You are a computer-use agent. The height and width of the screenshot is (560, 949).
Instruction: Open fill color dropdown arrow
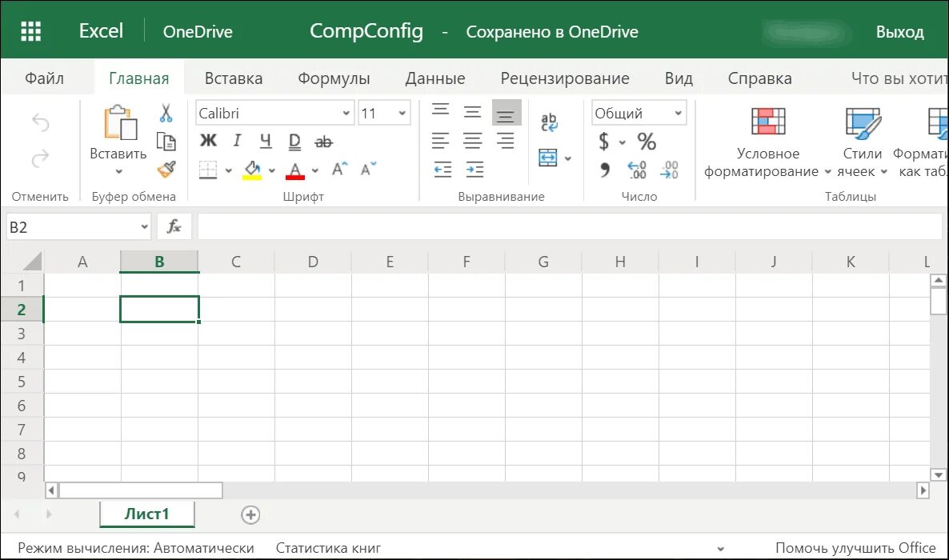[x=272, y=170]
